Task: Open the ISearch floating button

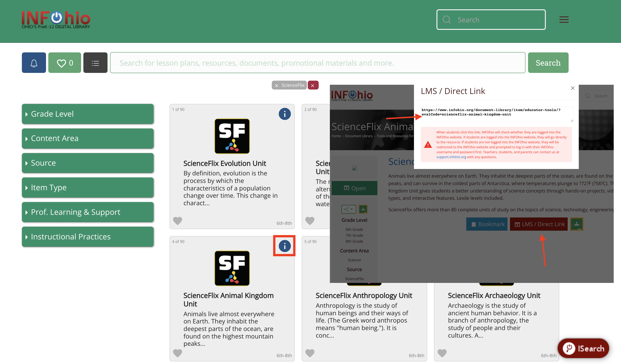Action: point(583,349)
